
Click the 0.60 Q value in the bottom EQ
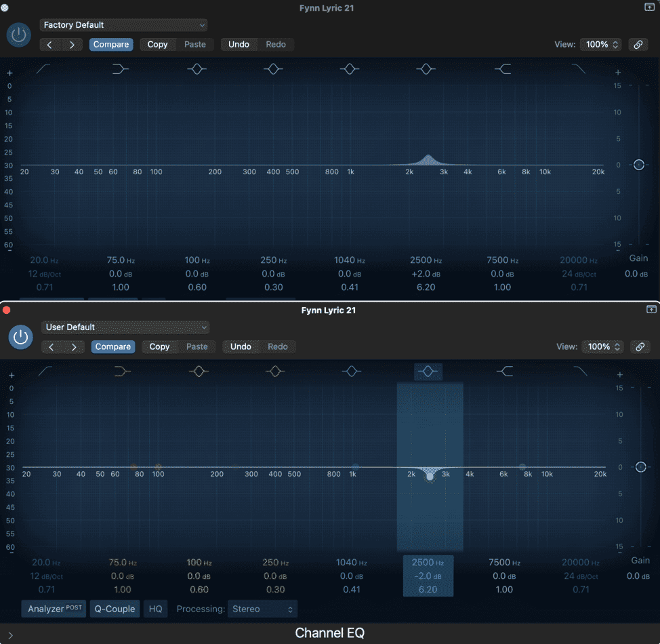coord(199,590)
